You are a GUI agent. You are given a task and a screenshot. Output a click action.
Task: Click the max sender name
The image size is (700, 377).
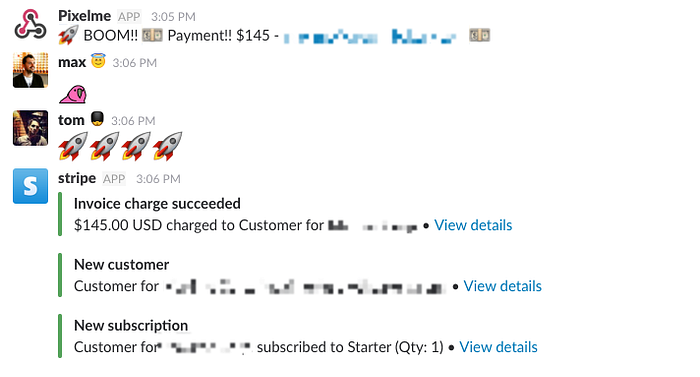coord(72,62)
